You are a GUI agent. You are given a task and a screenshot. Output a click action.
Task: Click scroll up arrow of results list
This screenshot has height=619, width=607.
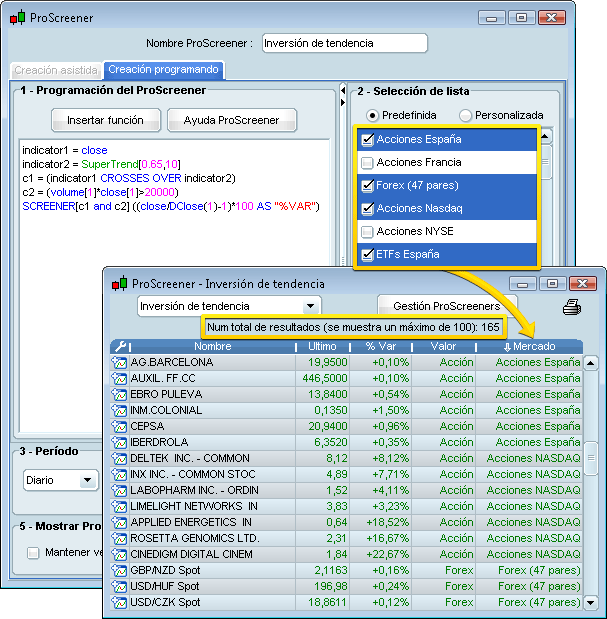[x=590, y=363]
